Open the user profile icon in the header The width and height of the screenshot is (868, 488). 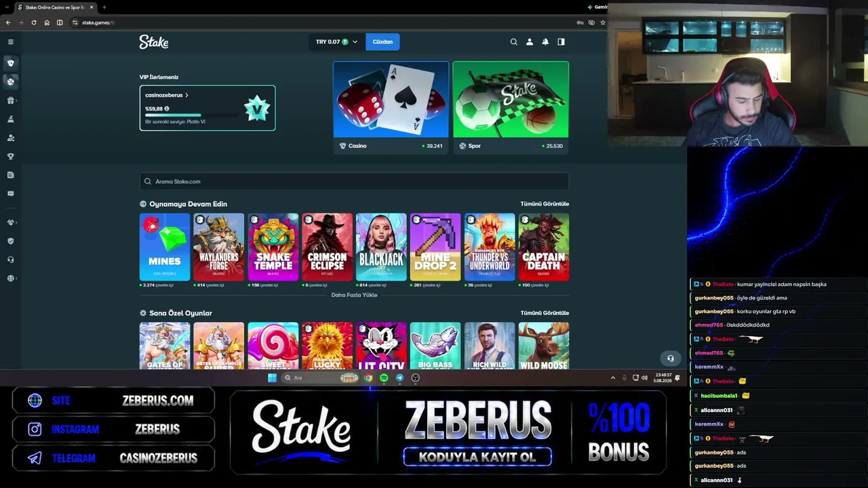point(530,42)
